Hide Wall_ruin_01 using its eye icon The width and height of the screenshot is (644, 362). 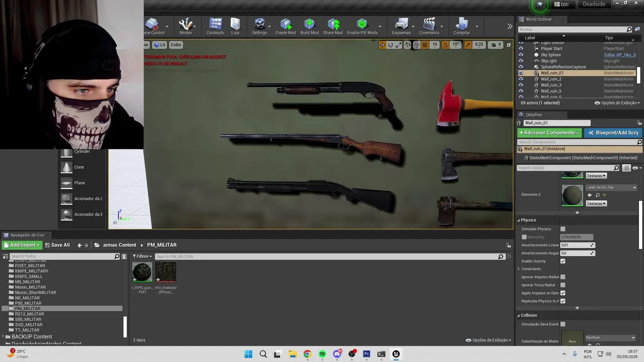521,73
